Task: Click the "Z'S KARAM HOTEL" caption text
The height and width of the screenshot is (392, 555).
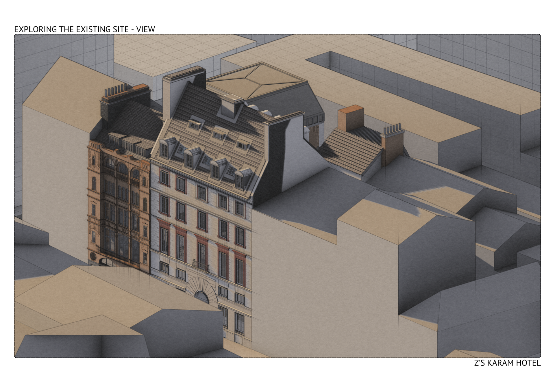Action: click(x=507, y=363)
